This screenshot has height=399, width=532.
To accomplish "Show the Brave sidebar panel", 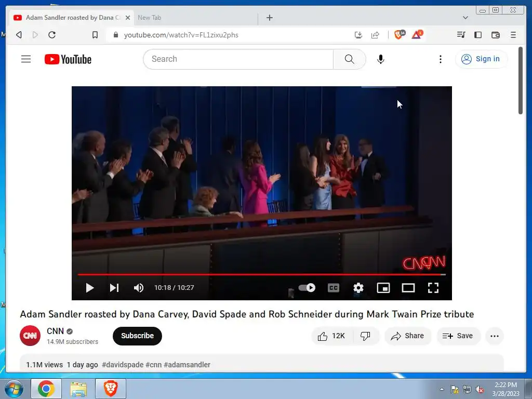I will [x=478, y=35].
